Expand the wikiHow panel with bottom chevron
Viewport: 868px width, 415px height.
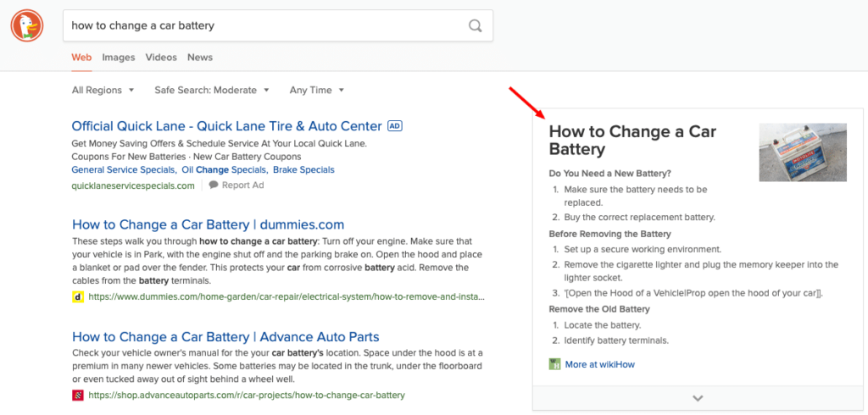(x=698, y=398)
